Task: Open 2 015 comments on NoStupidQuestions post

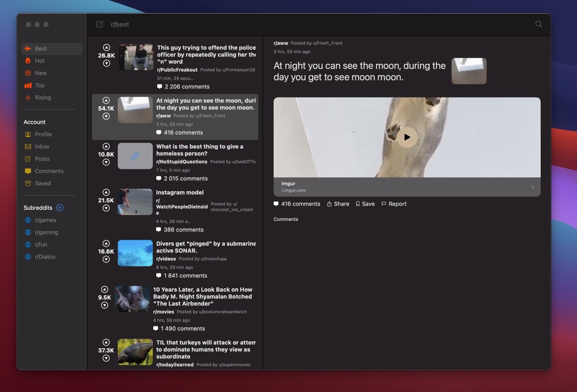Action: (182, 178)
